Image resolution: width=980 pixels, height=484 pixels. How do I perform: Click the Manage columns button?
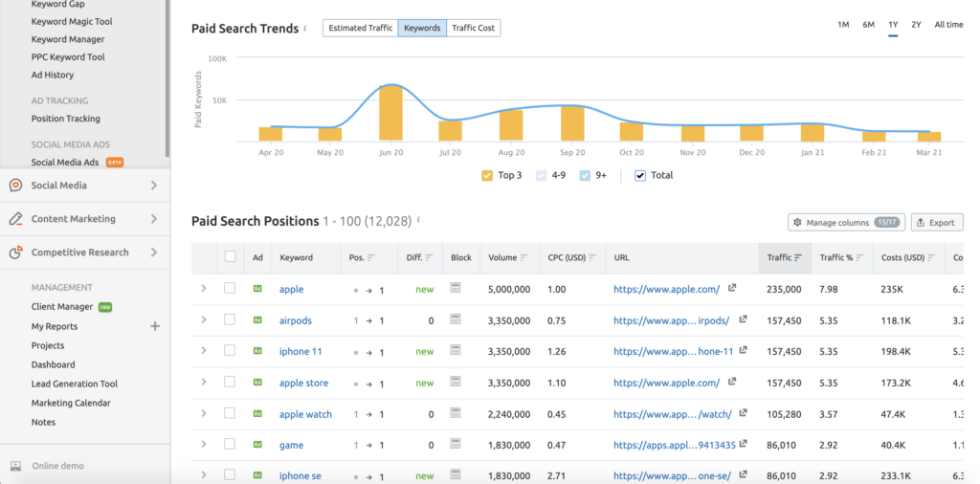[x=847, y=222]
